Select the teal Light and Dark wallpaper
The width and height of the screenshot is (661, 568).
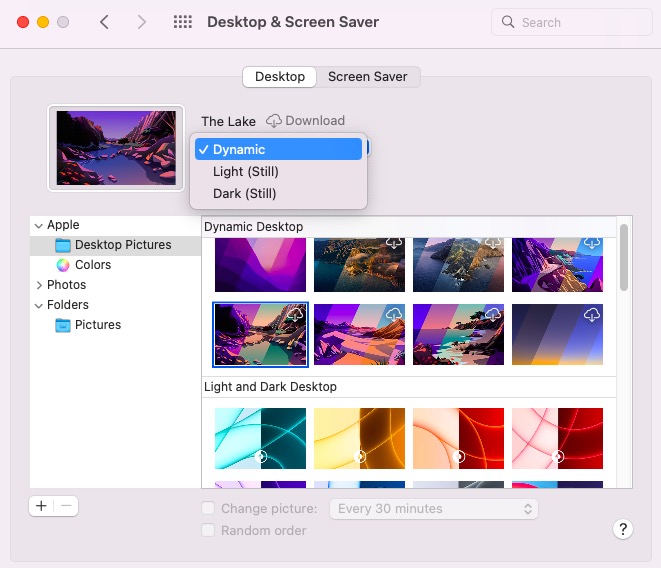(260, 438)
